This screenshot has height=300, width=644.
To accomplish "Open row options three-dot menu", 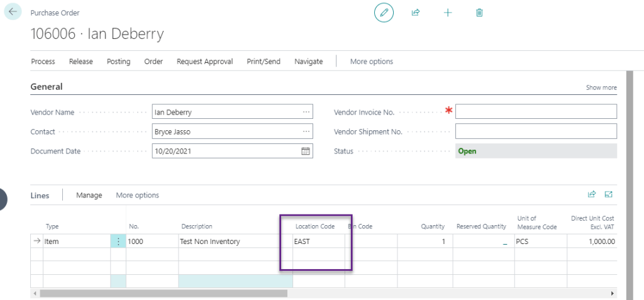I will coord(118,242).
